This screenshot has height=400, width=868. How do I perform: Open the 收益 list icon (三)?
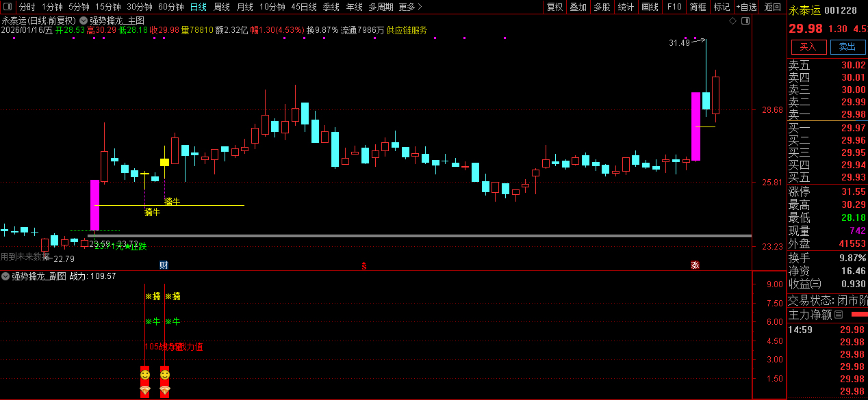click(816, 284)
